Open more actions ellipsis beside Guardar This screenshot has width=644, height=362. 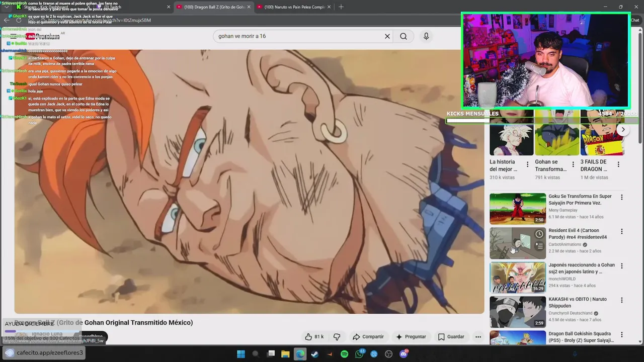(x=478, y=337)
